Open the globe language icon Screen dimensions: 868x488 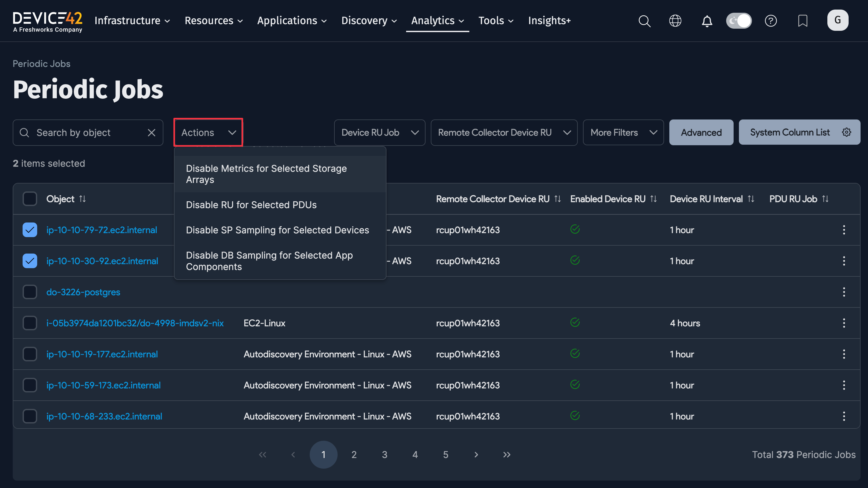coord(675,21)
